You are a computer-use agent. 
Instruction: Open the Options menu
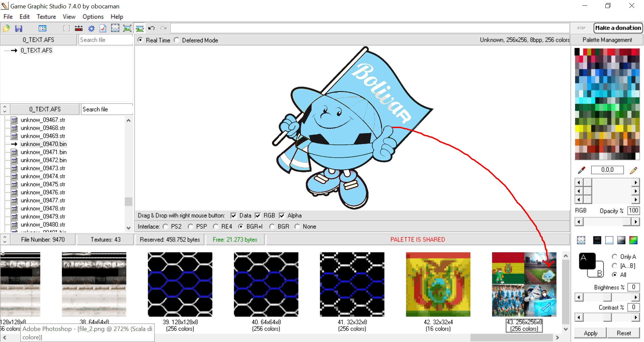coord(93,17)
